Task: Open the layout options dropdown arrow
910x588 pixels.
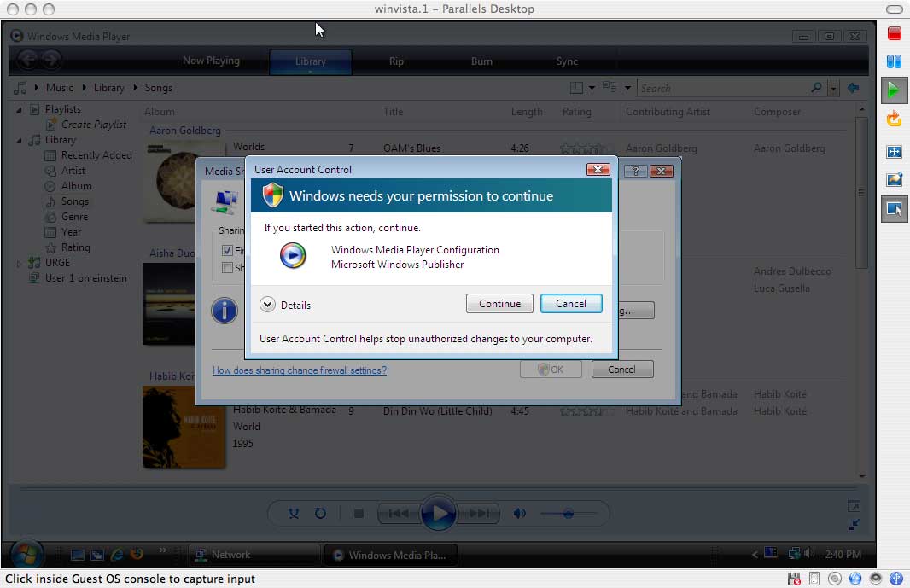Action: [x=592, y=88]
